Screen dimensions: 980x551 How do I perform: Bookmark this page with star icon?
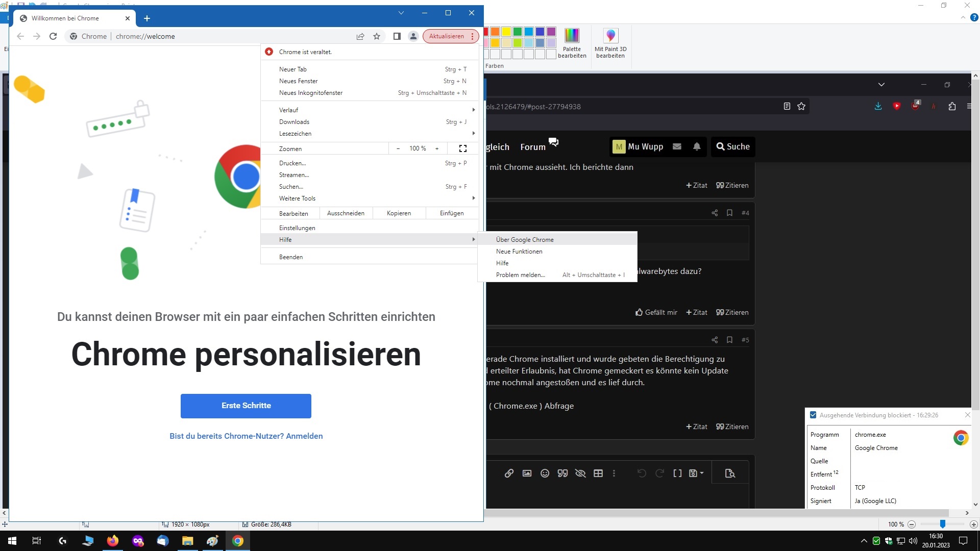pyautogui.click(x=377, y=36)
